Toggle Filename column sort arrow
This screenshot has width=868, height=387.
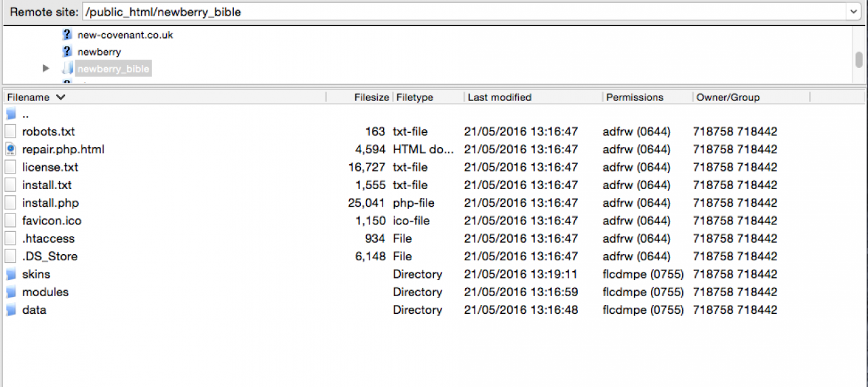tap(61, 98)
